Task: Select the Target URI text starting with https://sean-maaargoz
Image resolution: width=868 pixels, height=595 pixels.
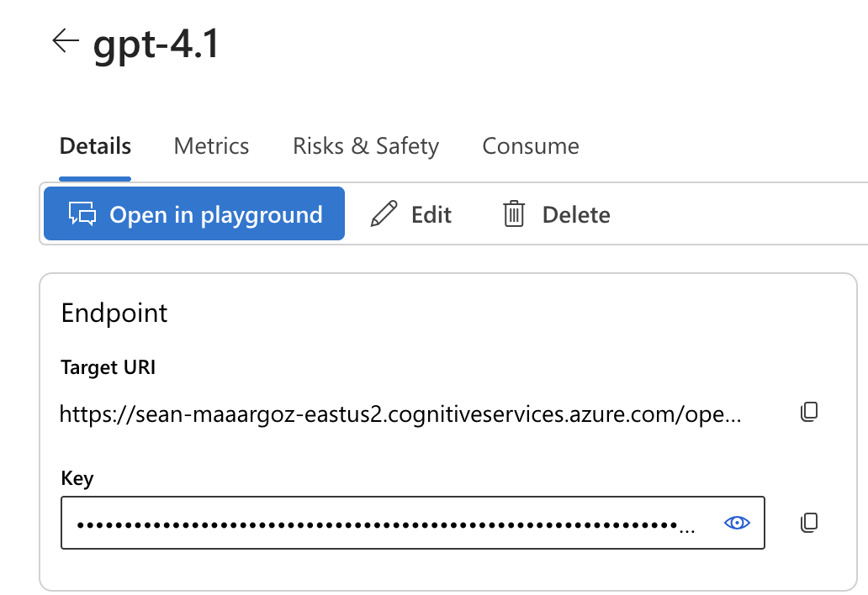Action: (400, 413)
